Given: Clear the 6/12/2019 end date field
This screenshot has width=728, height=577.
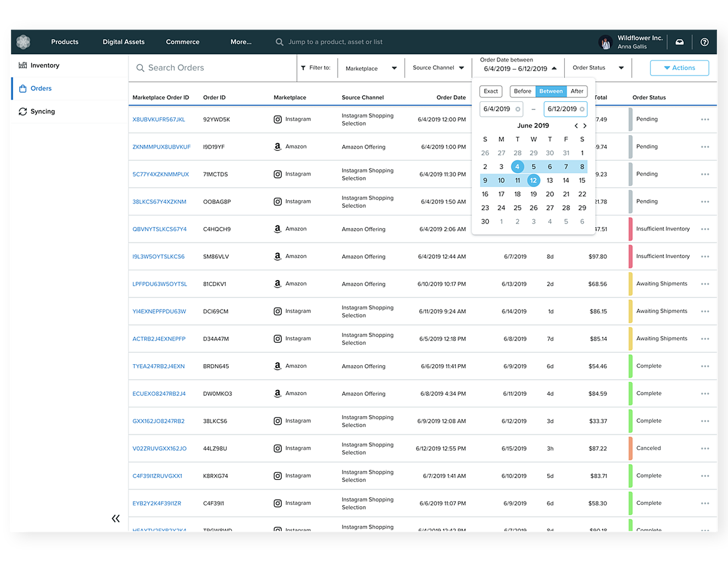Looking at the screenshot, I should tap(582, 109).
